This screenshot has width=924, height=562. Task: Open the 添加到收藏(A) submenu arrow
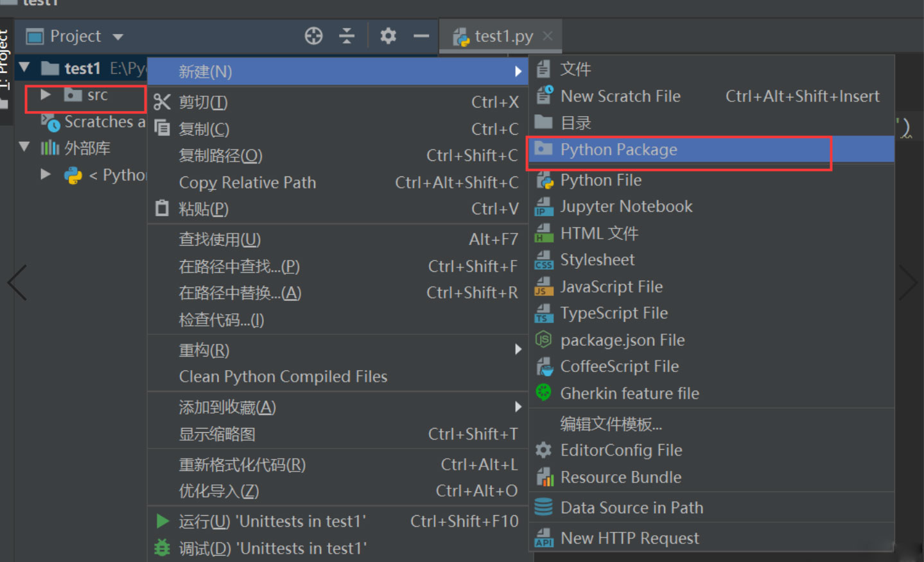click(518, 407)
